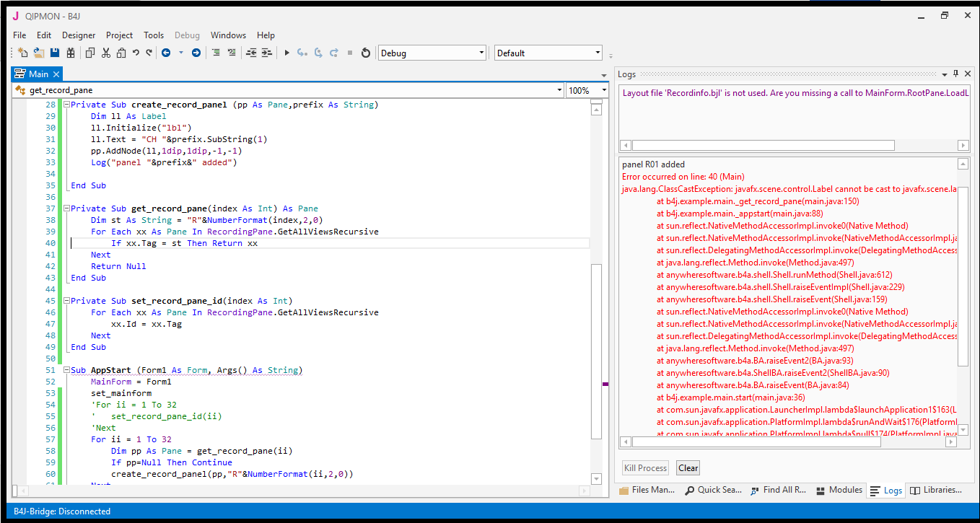
Task: Run the program with the play icon
Action: click(x=286, y=53)
